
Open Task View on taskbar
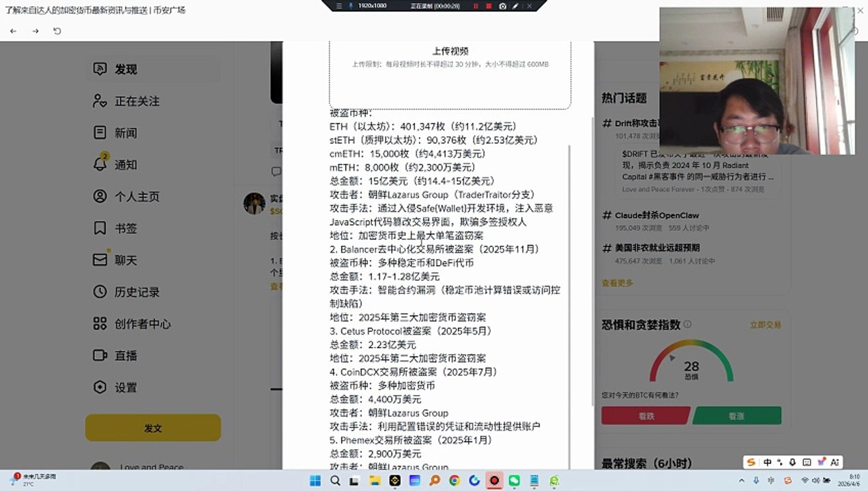tap(355, 481)
